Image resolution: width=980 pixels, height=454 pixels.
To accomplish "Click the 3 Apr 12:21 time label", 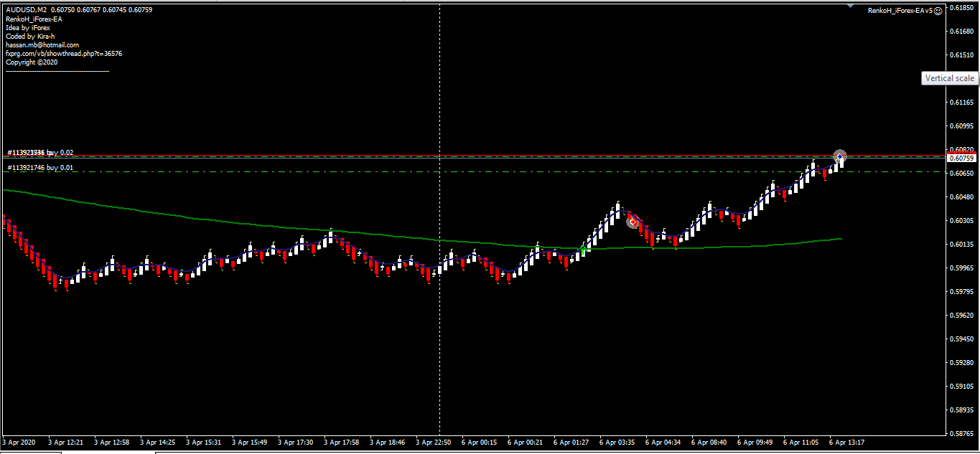I will (65, 443).
